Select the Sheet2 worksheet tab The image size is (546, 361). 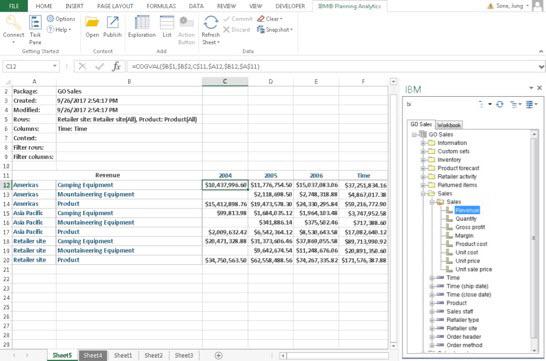coord(154,355)
